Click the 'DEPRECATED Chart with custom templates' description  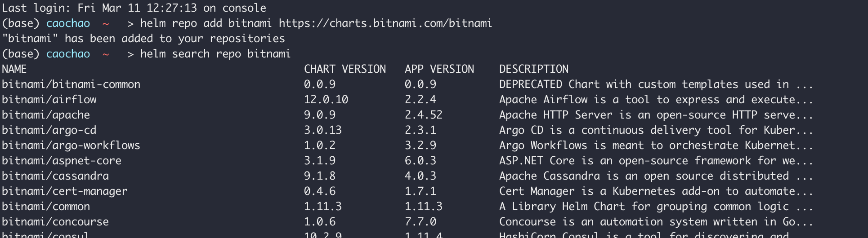pos(656,84)
